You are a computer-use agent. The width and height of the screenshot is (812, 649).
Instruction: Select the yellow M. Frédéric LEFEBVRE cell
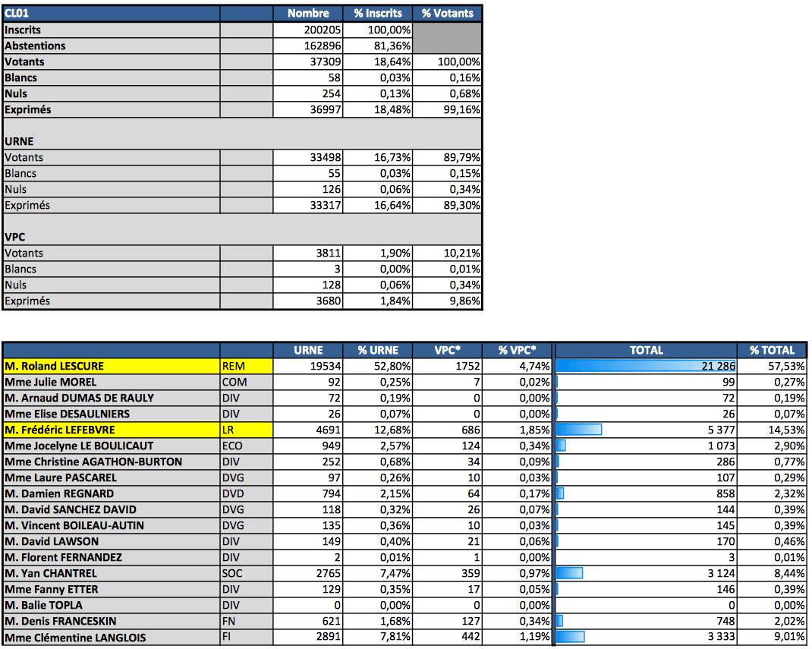[111, 430]
